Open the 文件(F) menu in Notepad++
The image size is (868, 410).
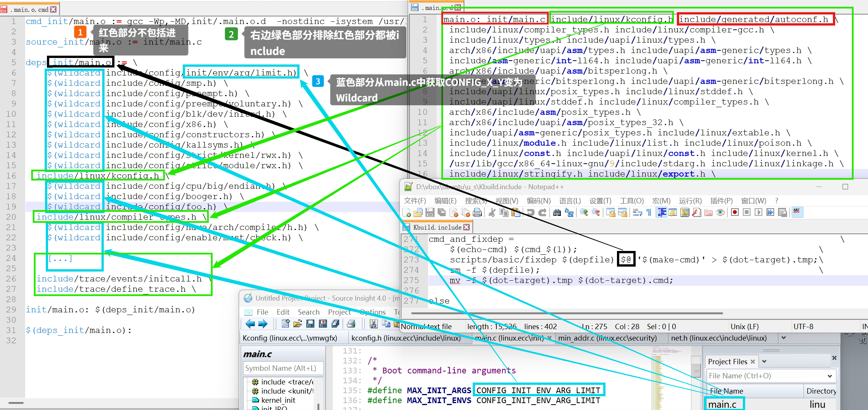coord(415,201)
